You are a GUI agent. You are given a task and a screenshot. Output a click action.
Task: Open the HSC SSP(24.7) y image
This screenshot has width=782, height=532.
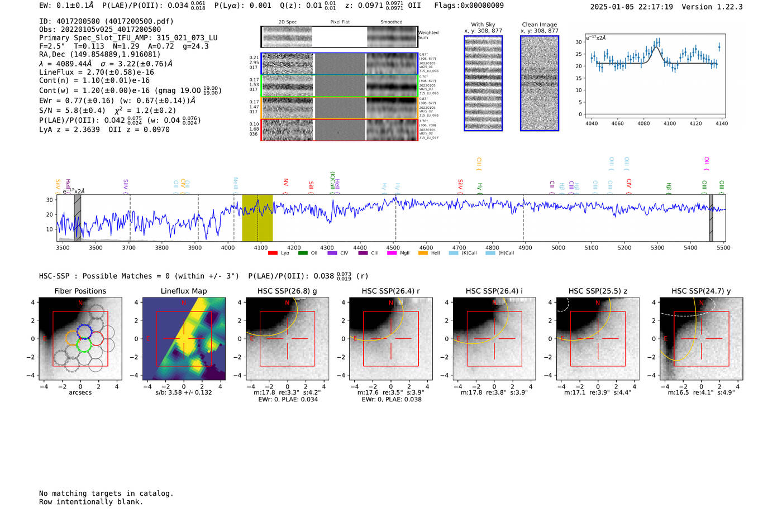701,338
